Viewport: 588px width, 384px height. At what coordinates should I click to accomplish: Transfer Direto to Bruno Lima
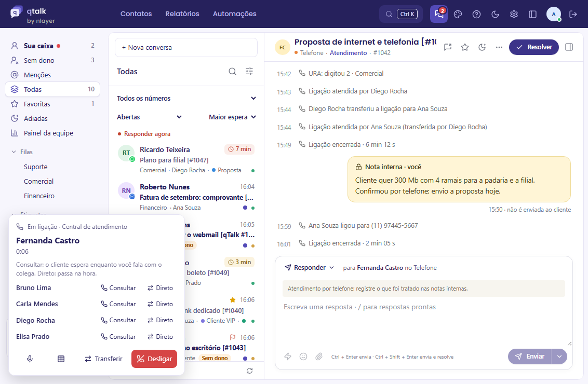[160, 288]
